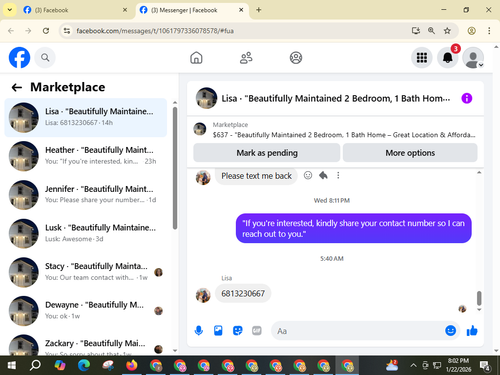
Task: Open a new browser tab
Action: pos(259,10)
